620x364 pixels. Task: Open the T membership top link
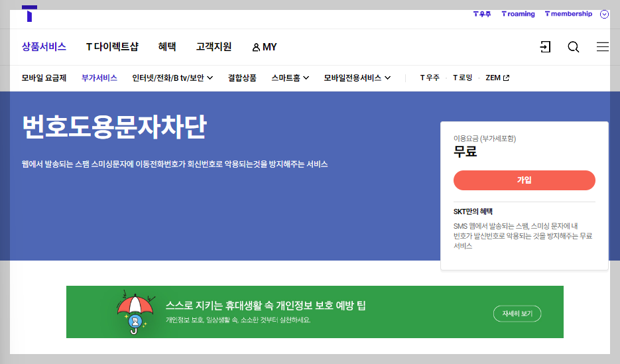tap(568, 14)
